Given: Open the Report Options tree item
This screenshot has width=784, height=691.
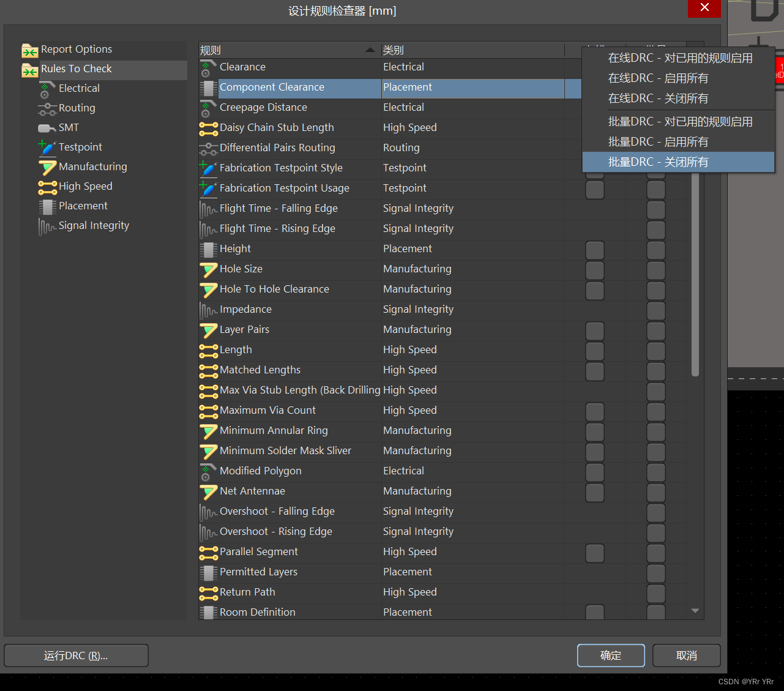Looking at the screenshot, I should pos(76,50).
